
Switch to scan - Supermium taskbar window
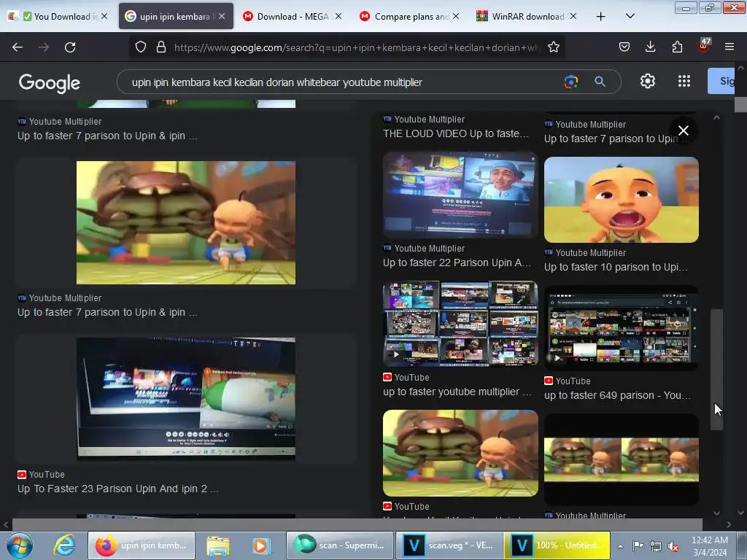[340, 545]
